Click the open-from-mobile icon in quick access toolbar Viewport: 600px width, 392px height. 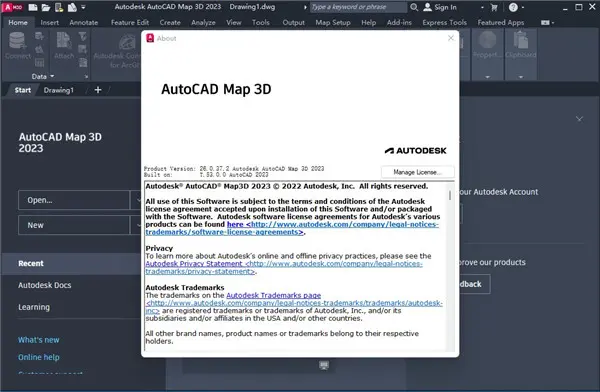[x=59, y=7]
